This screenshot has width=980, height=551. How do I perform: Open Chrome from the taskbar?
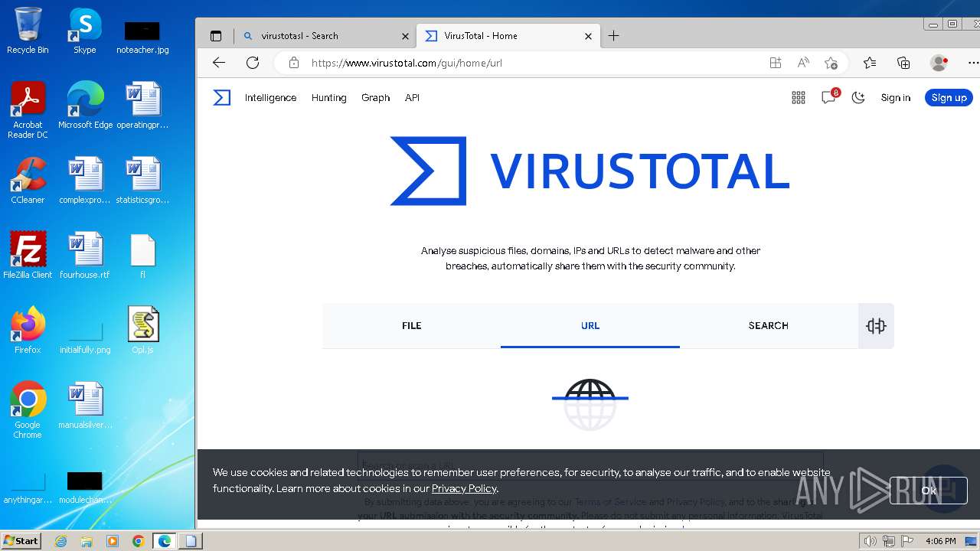pos(138,541)
